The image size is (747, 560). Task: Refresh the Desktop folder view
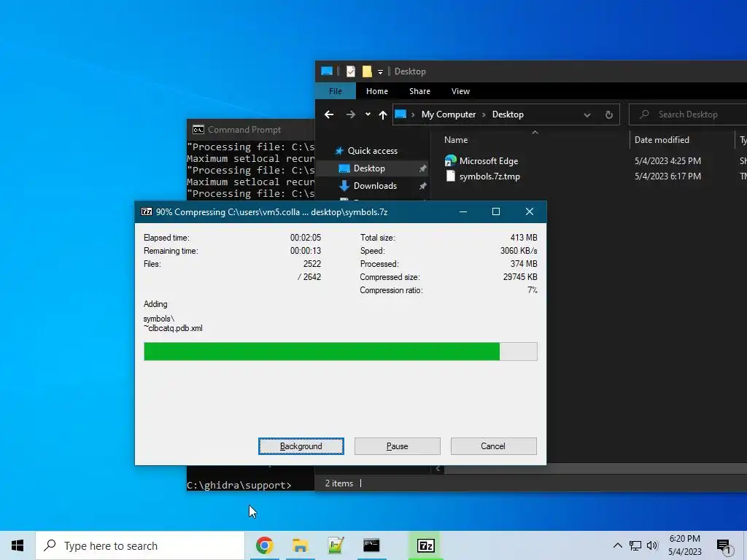609,114
